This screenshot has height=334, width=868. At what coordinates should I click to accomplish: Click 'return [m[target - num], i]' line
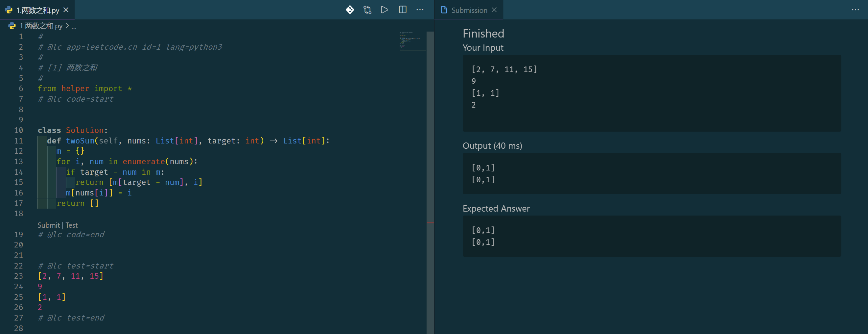point(138,183)
